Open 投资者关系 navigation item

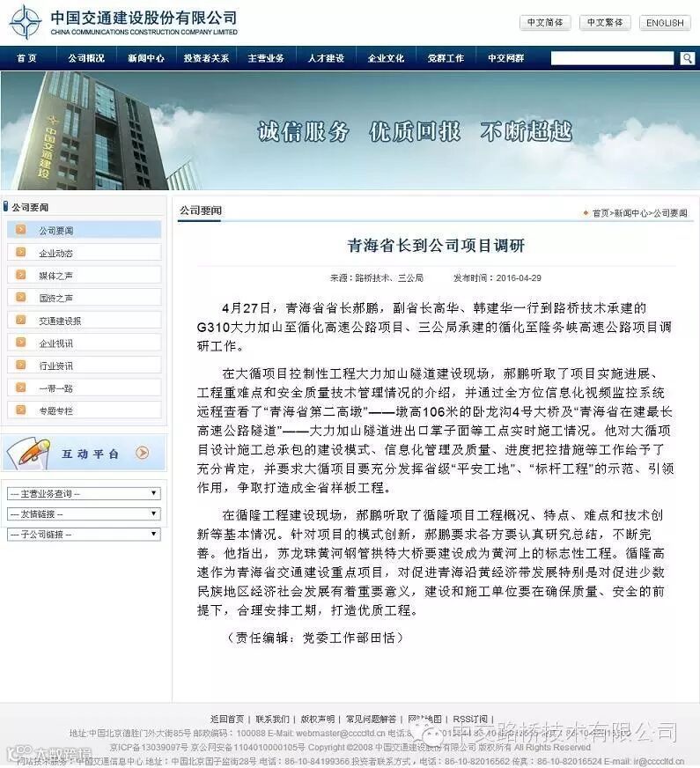point(206,58)
